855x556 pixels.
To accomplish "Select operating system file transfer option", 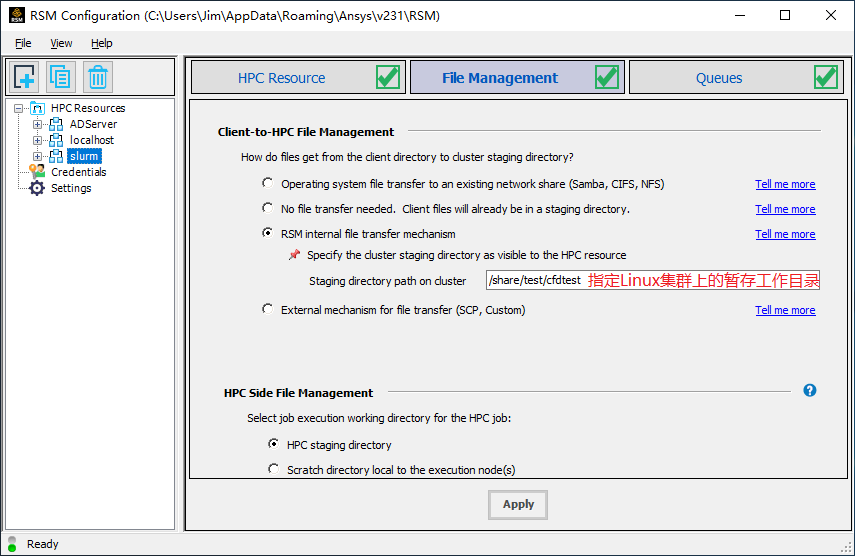I will (267, 183).
